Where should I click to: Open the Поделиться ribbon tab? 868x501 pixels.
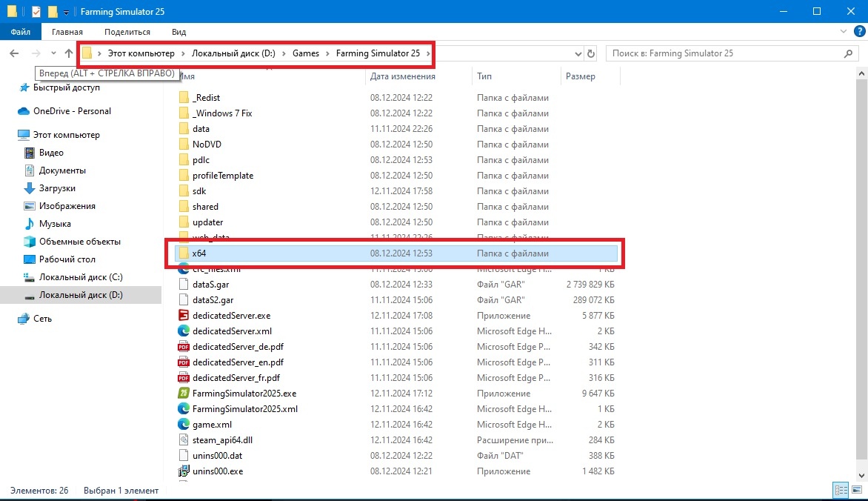(127, 32)
